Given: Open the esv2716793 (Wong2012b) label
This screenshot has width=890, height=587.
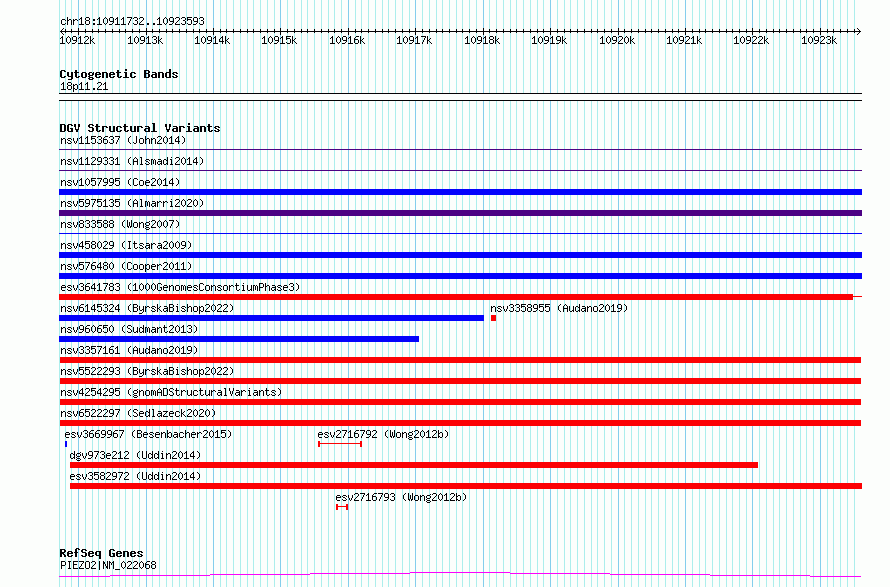Looking at the screenshot, I should click(401, 497).
